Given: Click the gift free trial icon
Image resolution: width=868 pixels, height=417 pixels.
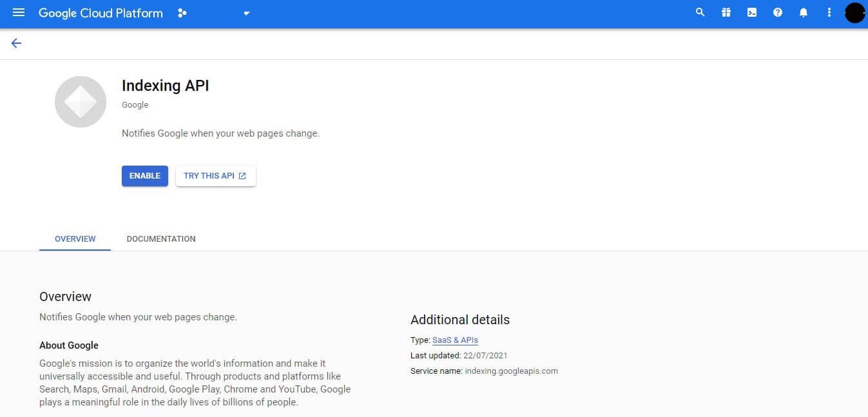Looking at the screenshot, I should (x=726, y=12).
